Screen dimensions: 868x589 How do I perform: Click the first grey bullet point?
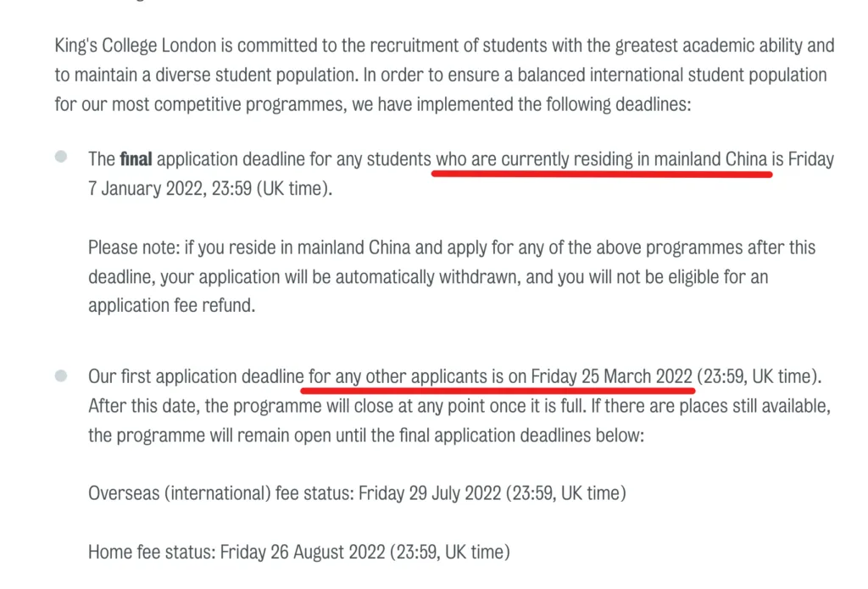(61, 157)
